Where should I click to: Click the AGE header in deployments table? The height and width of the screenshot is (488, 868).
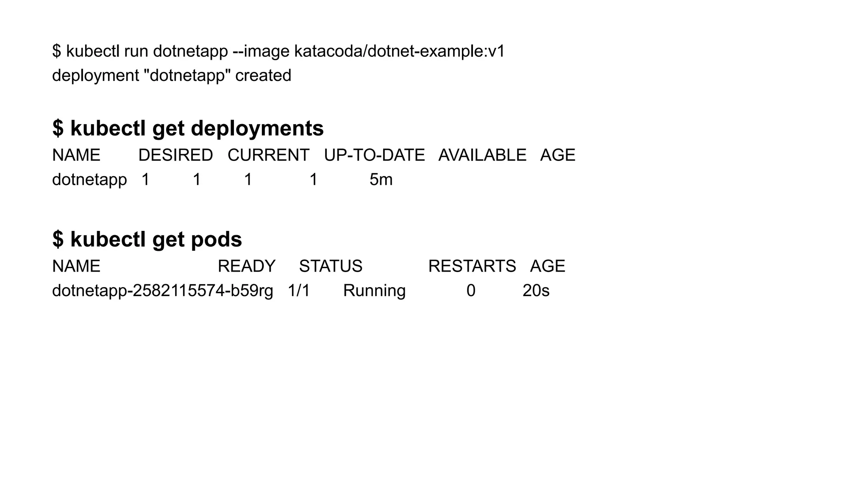[558, 155]
